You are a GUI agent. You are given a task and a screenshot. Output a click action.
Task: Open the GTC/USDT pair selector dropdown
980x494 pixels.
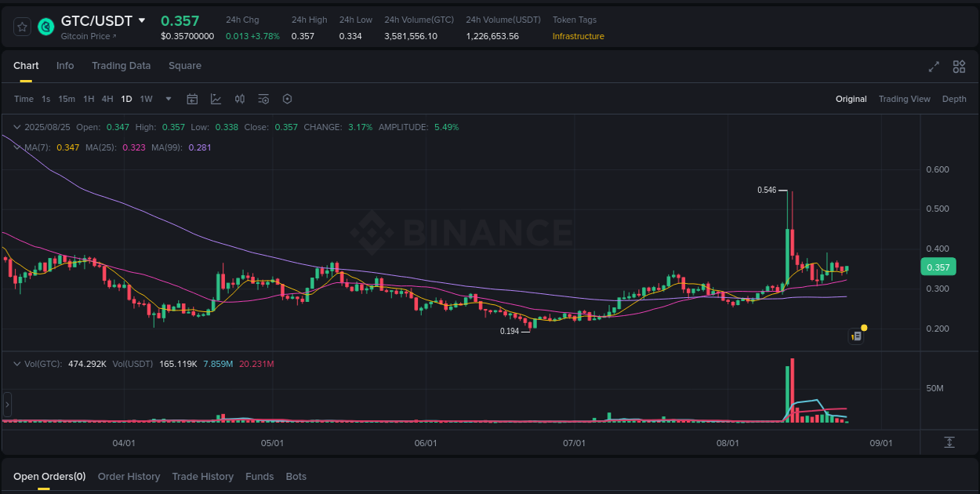pos(142,21)
